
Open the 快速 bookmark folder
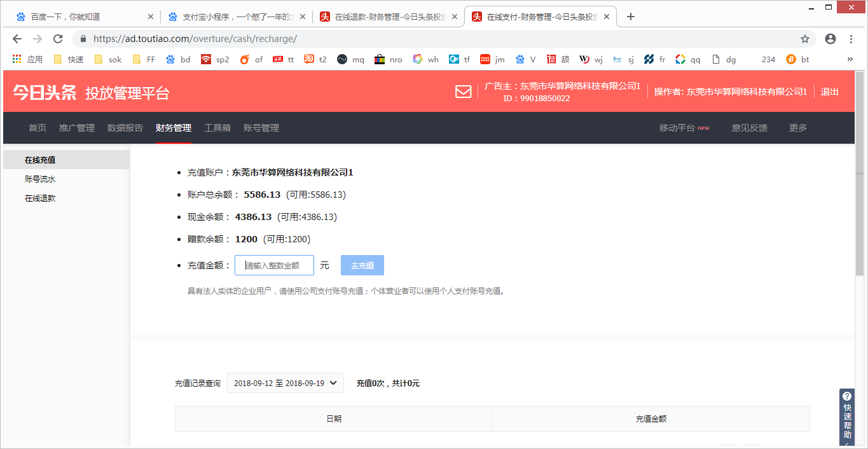(69, 59)
